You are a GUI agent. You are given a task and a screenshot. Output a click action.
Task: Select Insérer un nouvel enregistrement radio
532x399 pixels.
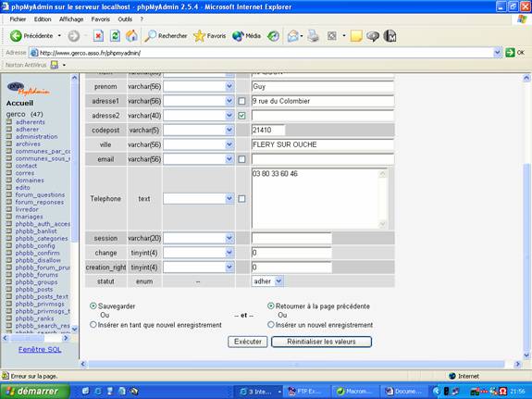tap(271, 325)
